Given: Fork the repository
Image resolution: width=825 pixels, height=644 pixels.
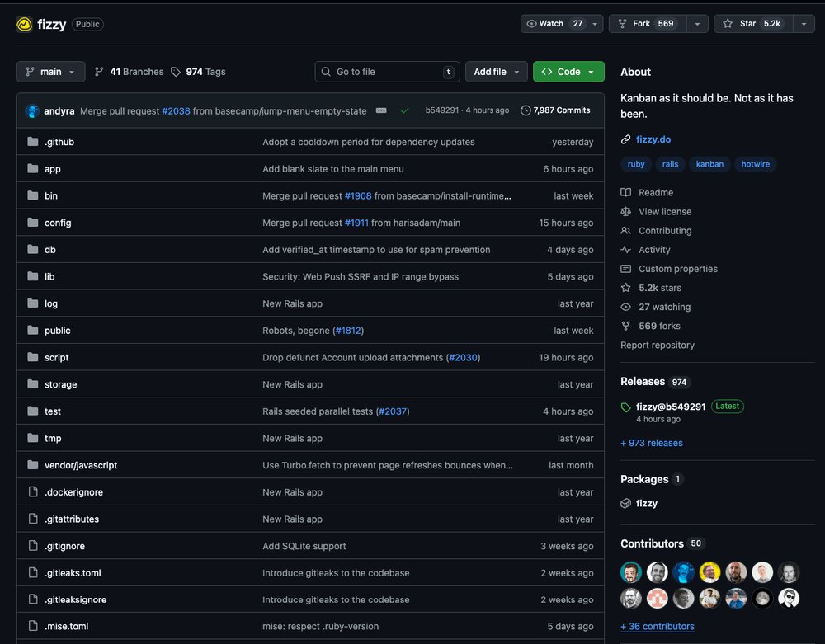Looking at the screenshot, I should click(x=648, y=24).
